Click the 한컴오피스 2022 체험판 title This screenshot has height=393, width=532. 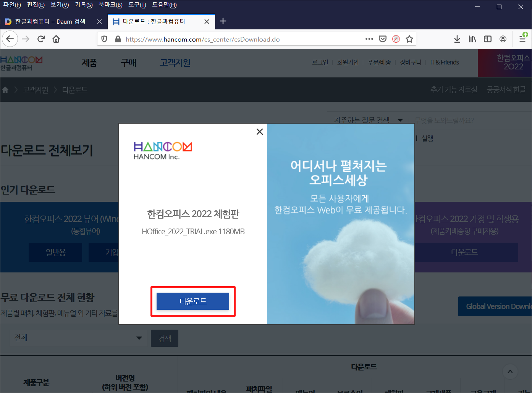tap(193, 214)
